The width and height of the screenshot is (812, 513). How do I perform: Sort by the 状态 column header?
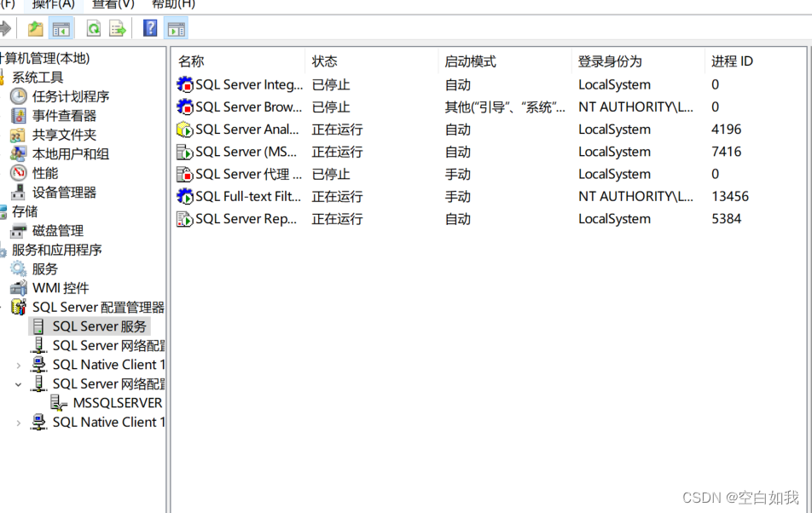pyautogui.click(x=325, y=62)
